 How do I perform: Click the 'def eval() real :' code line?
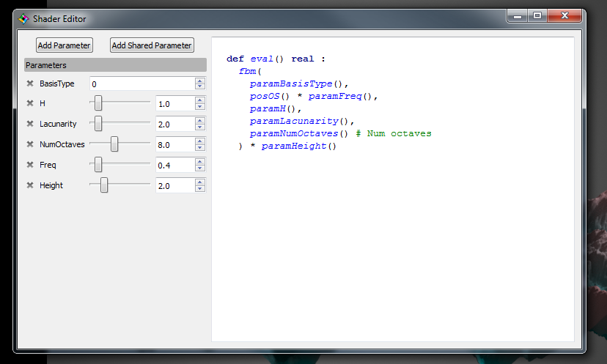point(276,59)
